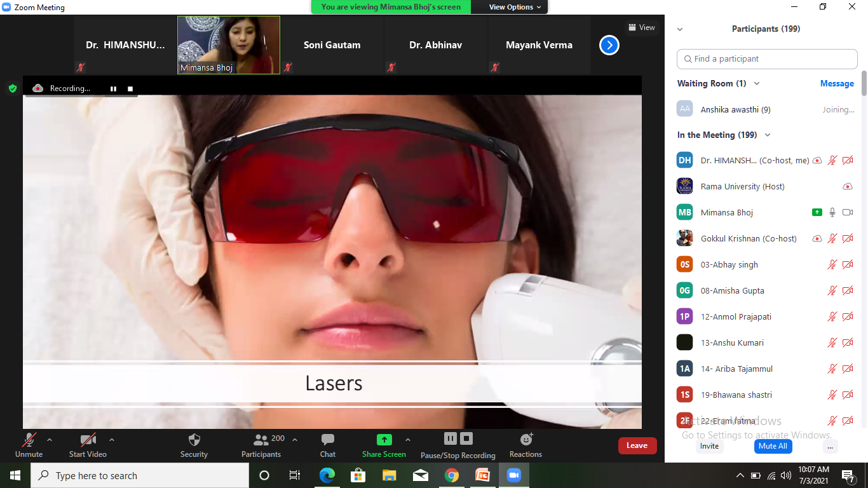
Task: Toggle Dr. HIMANSH microphone icon in list
Action: click(832, 161)
